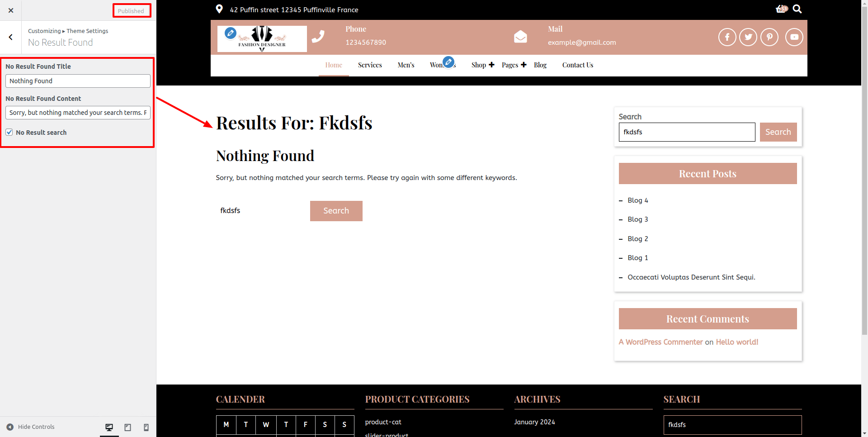Screen dimensions: 868x437
Task: Switch to tablet preview icon
Action: (128, 427)
